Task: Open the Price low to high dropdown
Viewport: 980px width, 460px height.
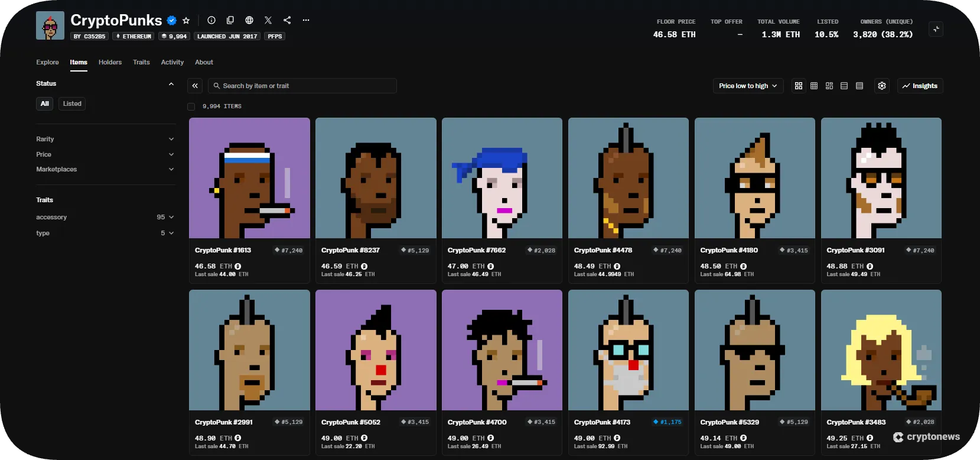Action: (x=748, y=86)
